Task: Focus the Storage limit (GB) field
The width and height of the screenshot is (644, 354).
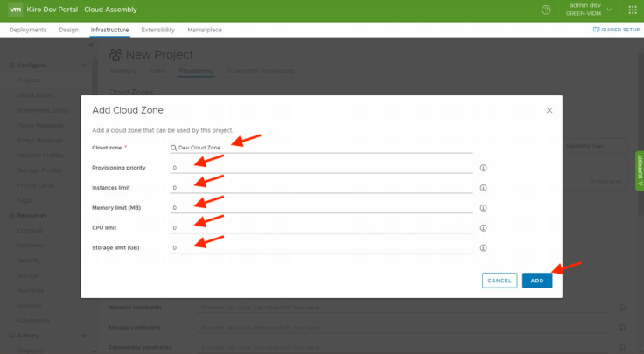Action: (322, 247)
